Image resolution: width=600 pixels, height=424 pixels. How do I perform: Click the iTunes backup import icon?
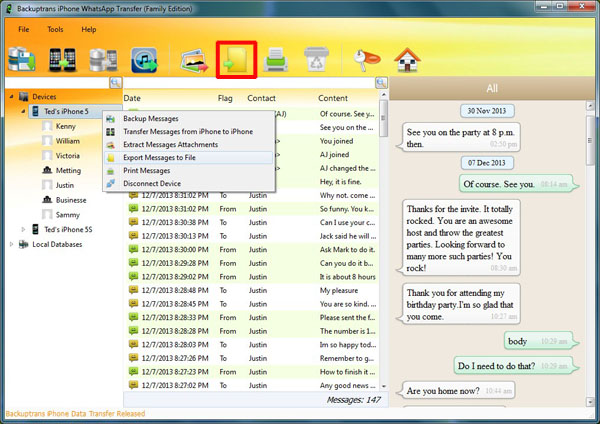(144, 60)
